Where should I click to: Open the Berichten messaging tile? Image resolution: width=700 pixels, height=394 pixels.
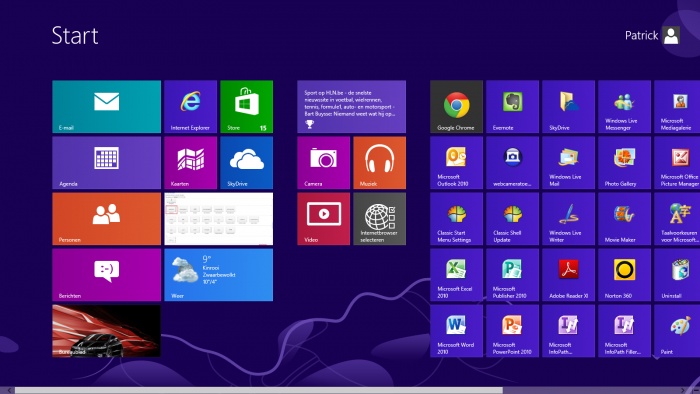point(106,275)
